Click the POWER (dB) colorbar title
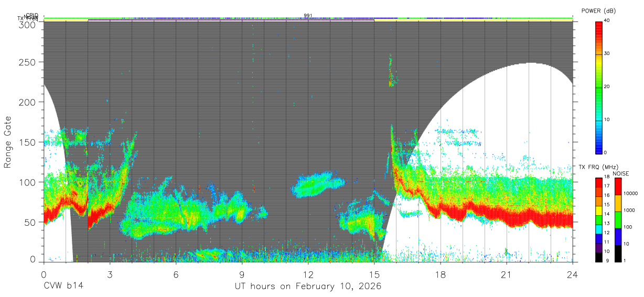Image resolution: width=644 pixels, height=297 pixels. point(598,10)
